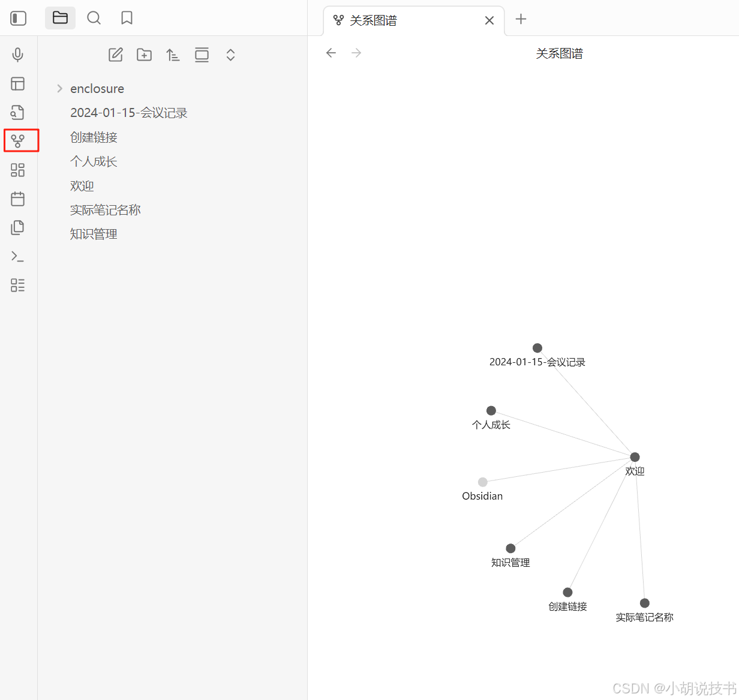
Task: Open today's daily note calendar icon
Action: click(18, 199)
